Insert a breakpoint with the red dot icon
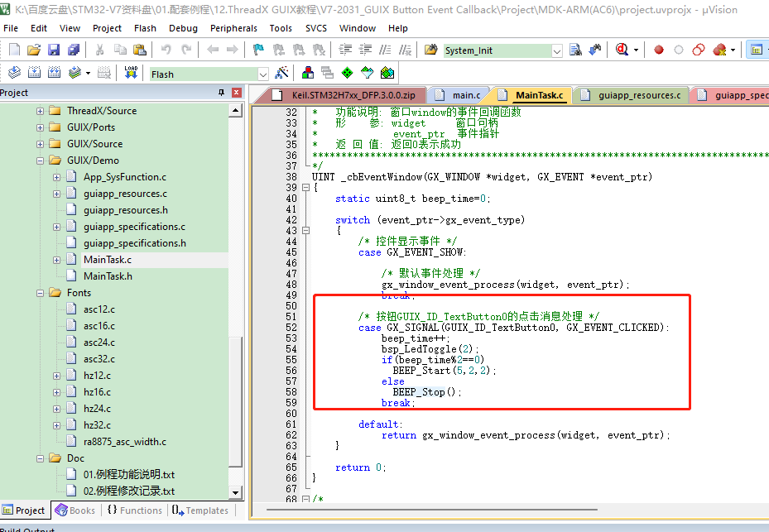The width and height of the screenshot is (769, 532). 659,50
